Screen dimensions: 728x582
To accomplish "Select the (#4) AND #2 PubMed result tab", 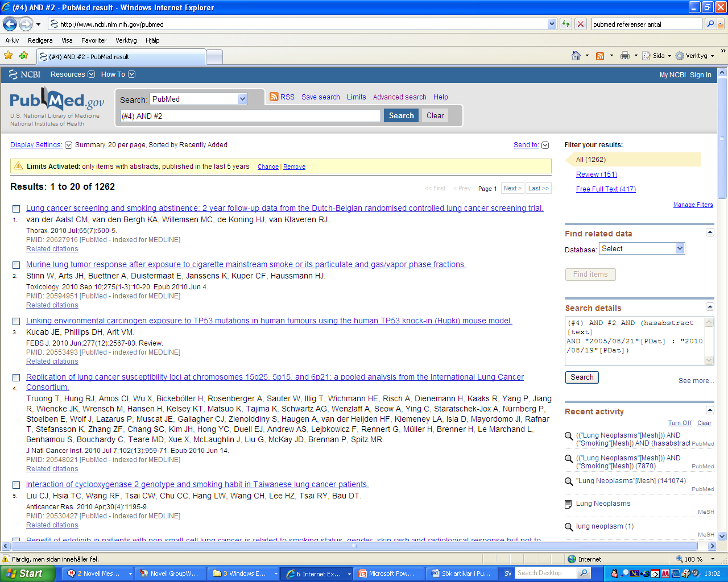I will 121,57.
